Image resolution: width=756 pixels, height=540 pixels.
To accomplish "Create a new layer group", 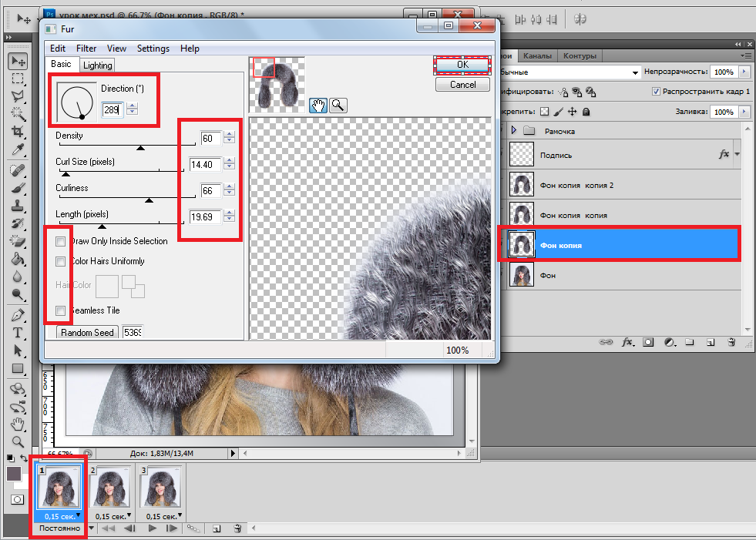I will click(690, 342).
